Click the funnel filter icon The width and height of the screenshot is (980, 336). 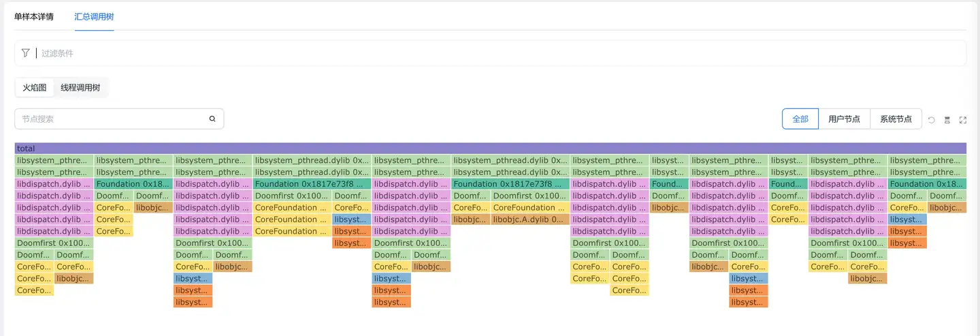point(26,53)
